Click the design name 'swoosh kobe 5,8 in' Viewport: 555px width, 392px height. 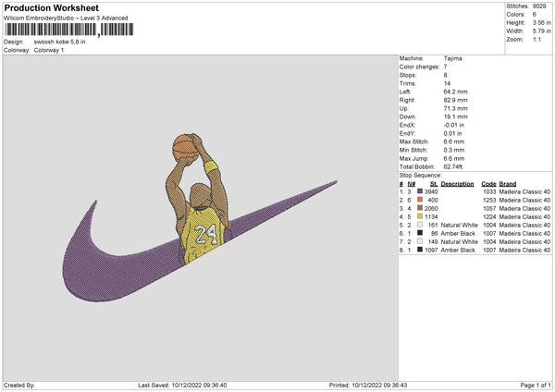click(x=59, y=42)
